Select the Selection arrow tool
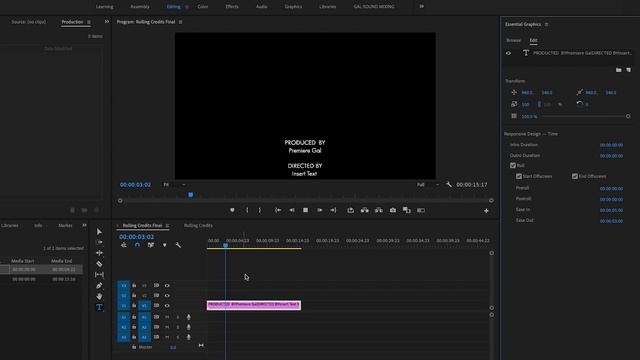640x360 pixels. (99, 231)
